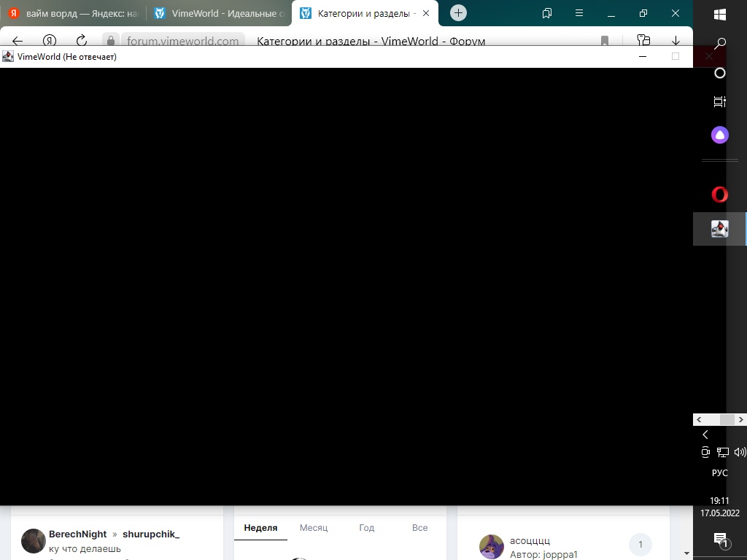Open the Opera browser taskbar icon
The height and width of the screenshot is (560, 747).
pos(720,195)
